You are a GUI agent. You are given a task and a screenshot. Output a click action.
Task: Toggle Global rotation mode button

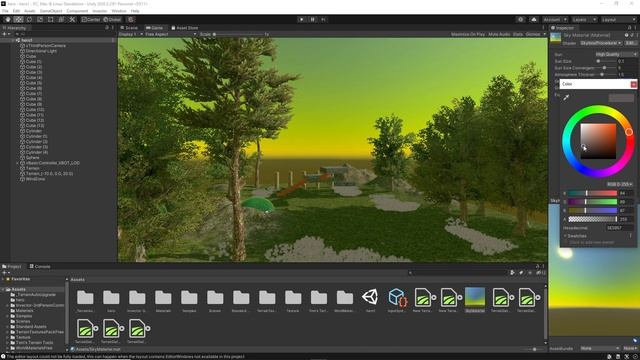pos(112,19)
